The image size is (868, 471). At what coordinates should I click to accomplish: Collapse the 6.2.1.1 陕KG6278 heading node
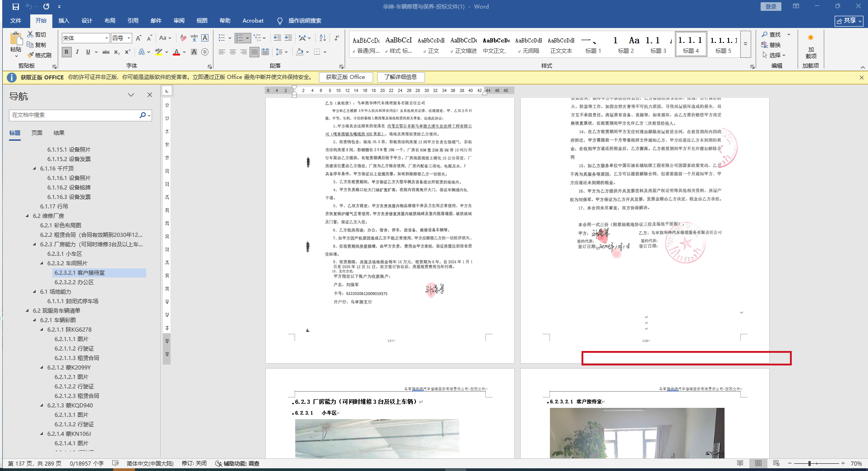42,330
